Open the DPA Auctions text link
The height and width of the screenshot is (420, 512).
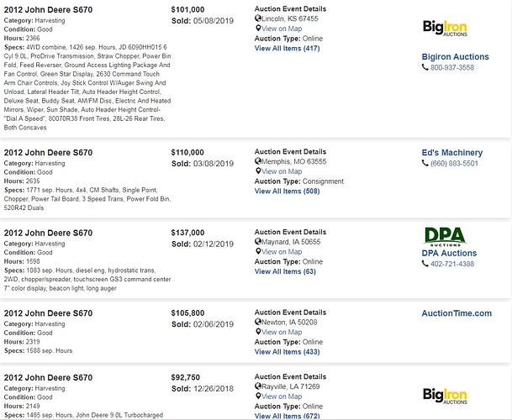pos(449,253)
